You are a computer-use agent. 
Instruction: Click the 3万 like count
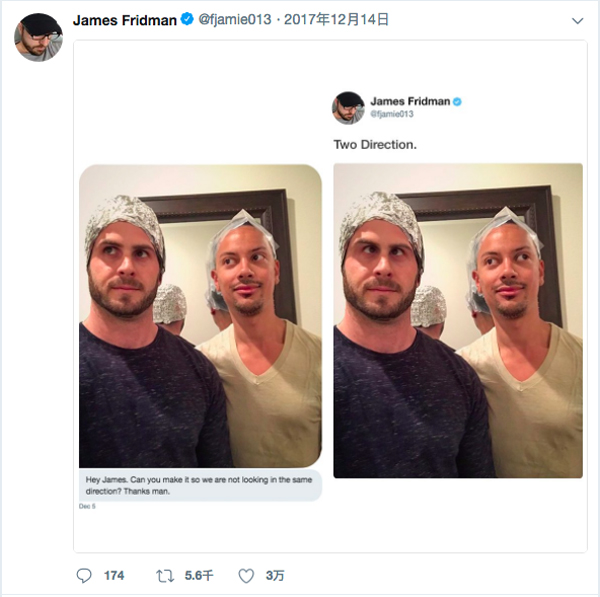tap(275, 575)
